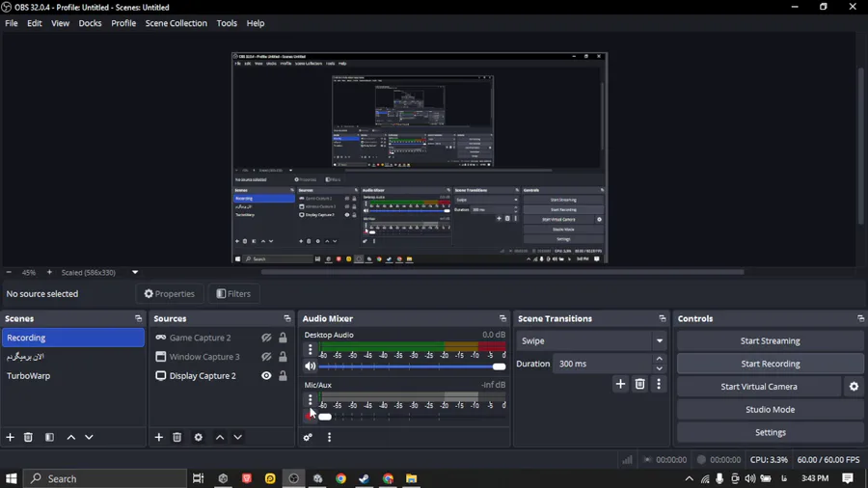Click the preview horizontal scrollbar
The height and width of the screenshot is (488, 868).
(x=502, y=272)
